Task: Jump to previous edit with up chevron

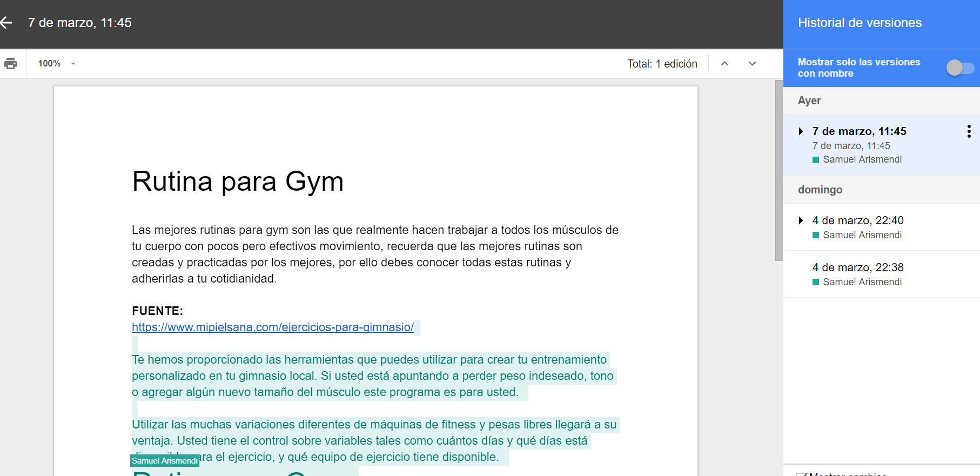Action: (x=724, y=64)
